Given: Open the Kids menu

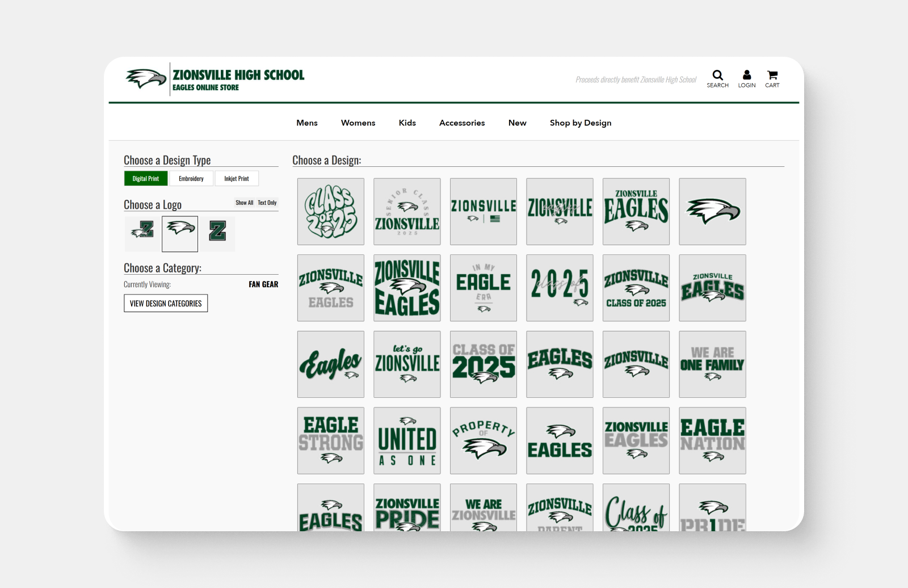Looking at the screenshot, I should tap(407, 123).
